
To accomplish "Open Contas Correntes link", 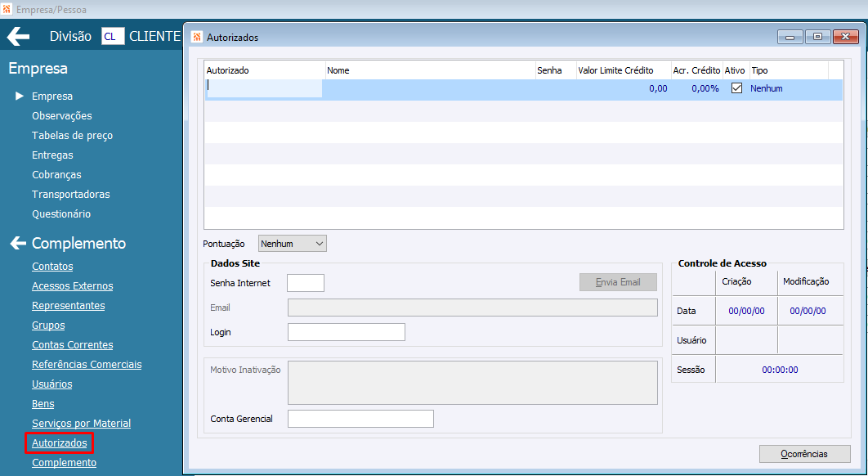I will 73,344.
